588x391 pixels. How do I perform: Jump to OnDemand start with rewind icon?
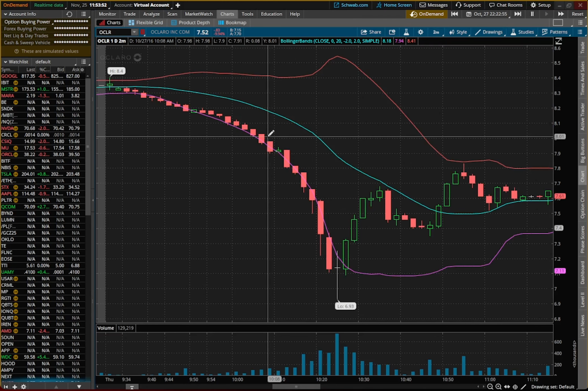pyautogui.click(x=455, y=14)
